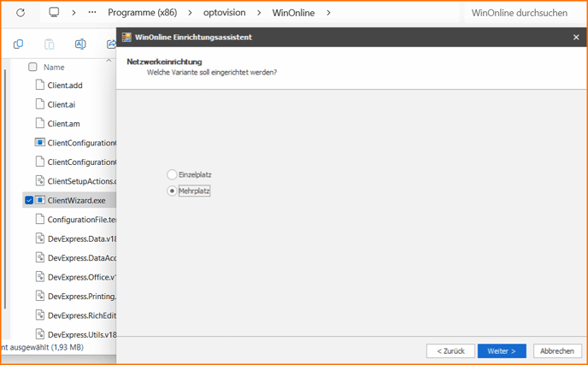Open the breadcrumb ellipsis overflow menu

click(92, 13)
